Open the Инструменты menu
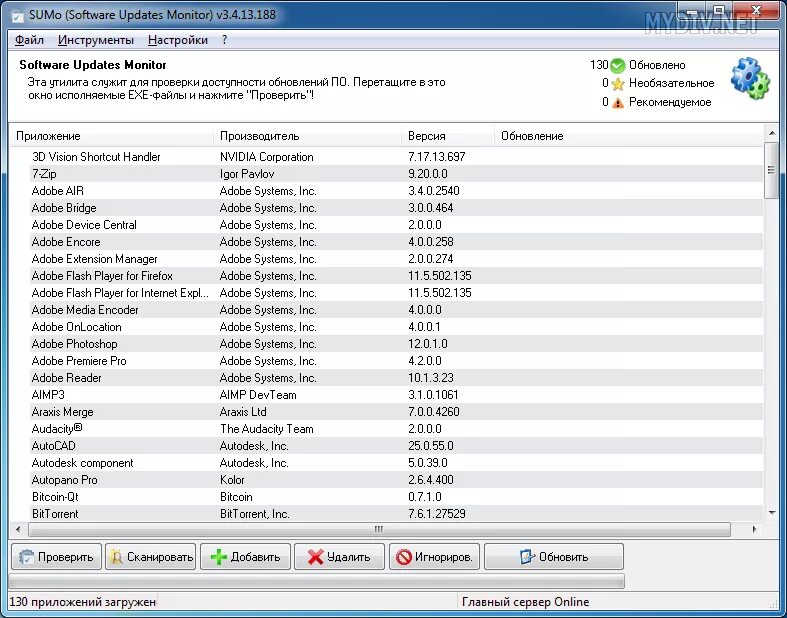Viewport: 787px width, 618px height. tap(96, 40)
